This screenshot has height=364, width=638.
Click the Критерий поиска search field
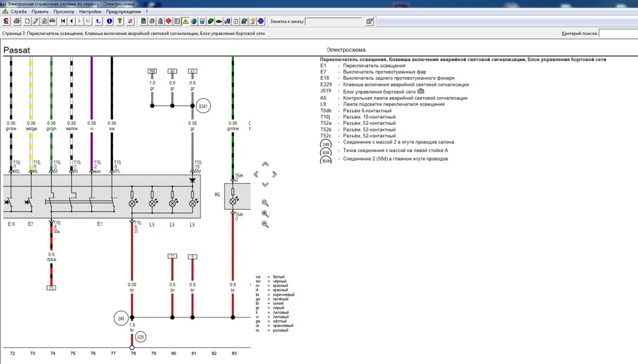pyautogui.click(x=618, y=33)
